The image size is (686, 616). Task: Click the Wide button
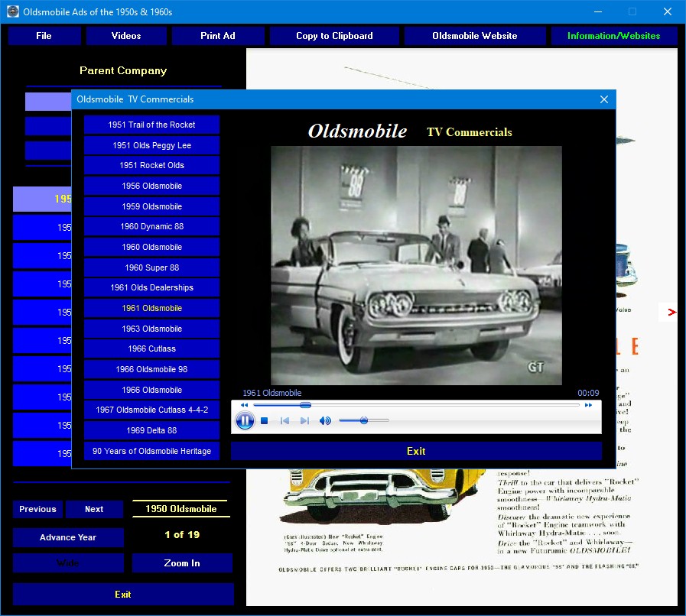pyautogui.click(x=68, y=563)
